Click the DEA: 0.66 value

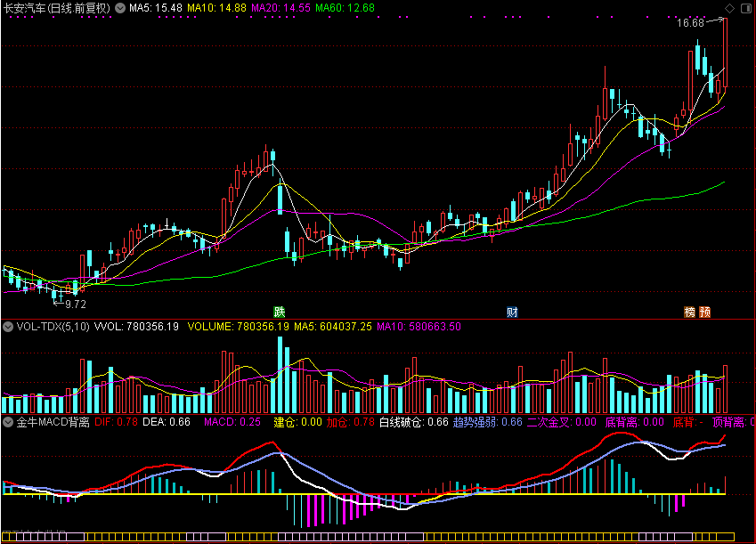(x=167, y=422)
